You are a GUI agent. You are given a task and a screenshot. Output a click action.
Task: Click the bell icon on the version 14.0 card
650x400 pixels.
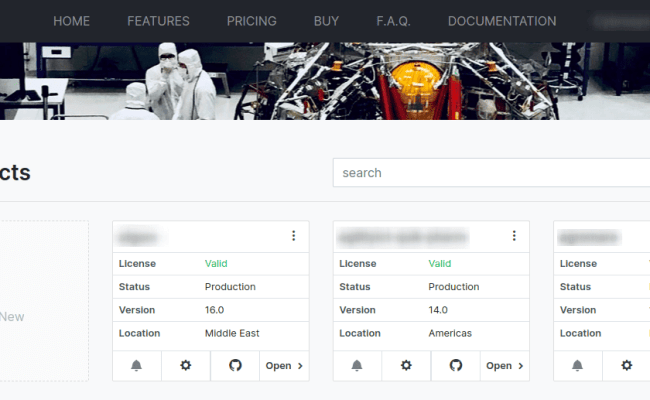click(x=357, y=366)
